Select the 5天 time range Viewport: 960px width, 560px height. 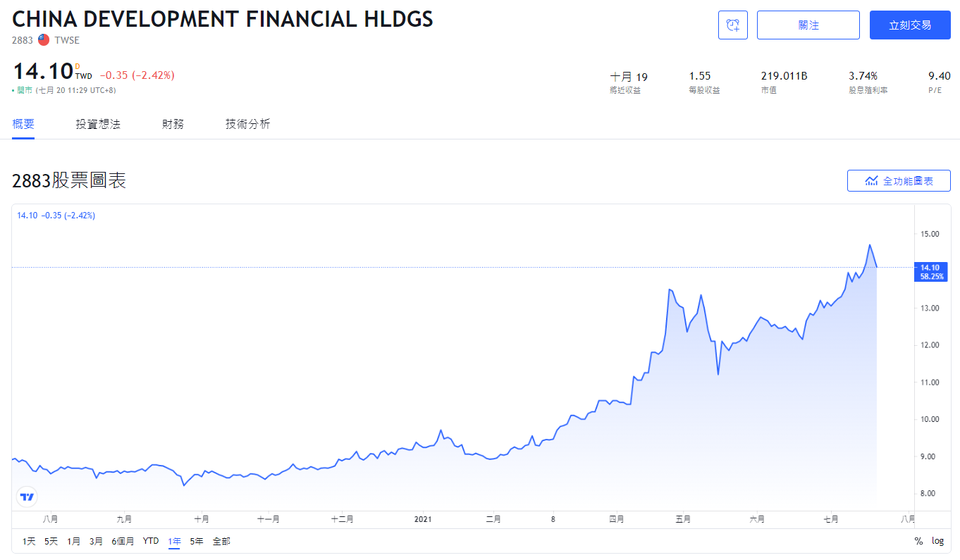pos(51,541)
